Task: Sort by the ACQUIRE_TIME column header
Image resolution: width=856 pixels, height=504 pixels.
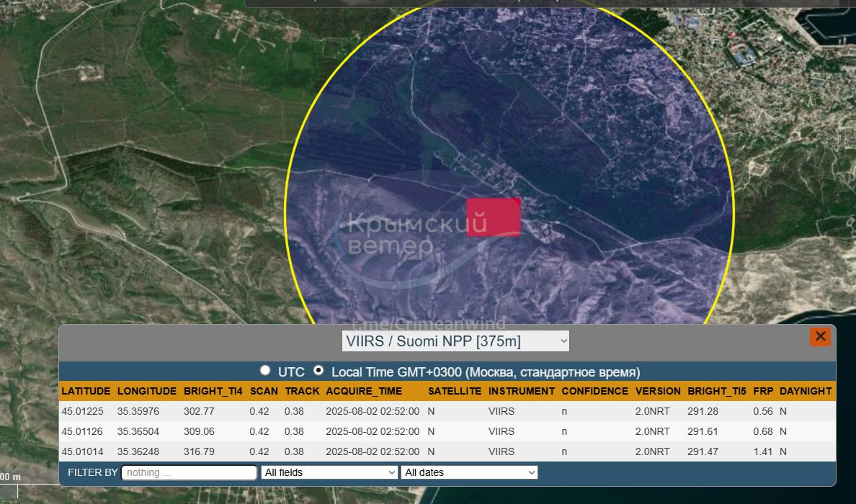Action: (364, 391)
